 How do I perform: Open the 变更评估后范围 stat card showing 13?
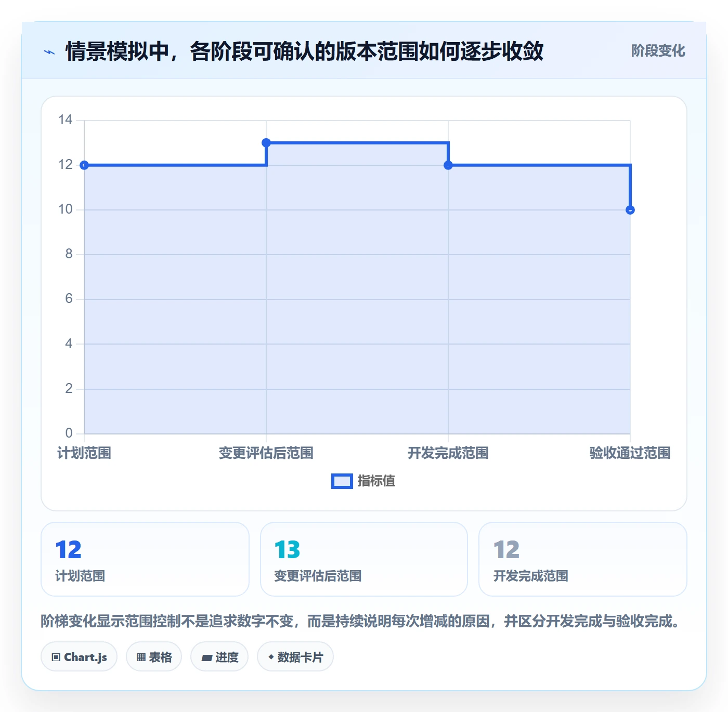coord(364,559)
